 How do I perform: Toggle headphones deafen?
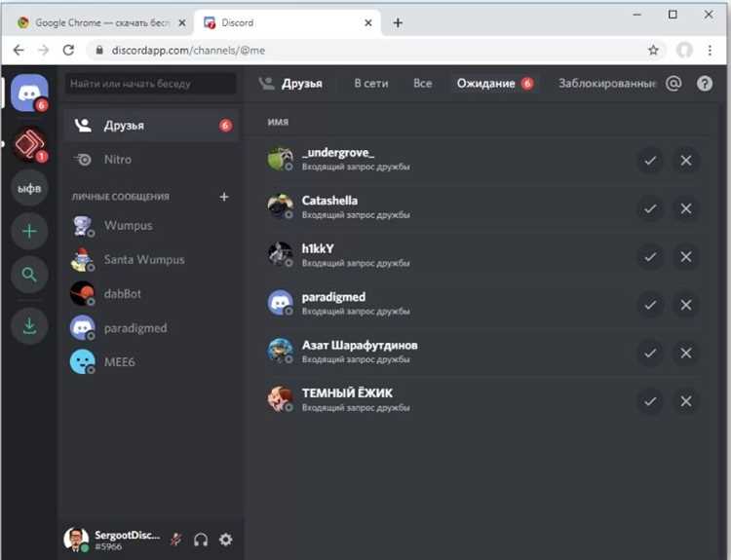201,540
